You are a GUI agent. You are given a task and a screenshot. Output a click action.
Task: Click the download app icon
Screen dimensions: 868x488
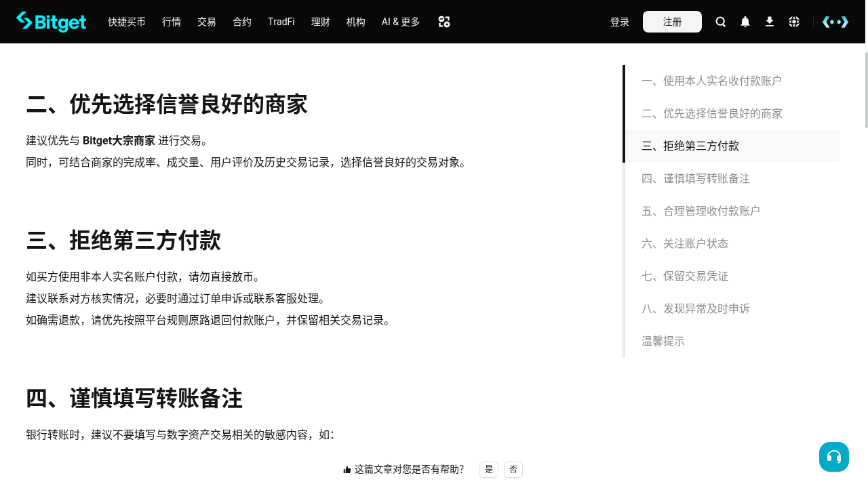(770, 22)
